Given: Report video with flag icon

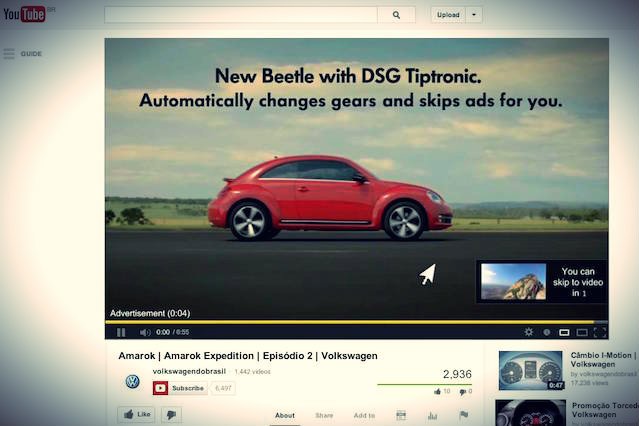Looking at the screenshot, I should (x=463, y=415).
